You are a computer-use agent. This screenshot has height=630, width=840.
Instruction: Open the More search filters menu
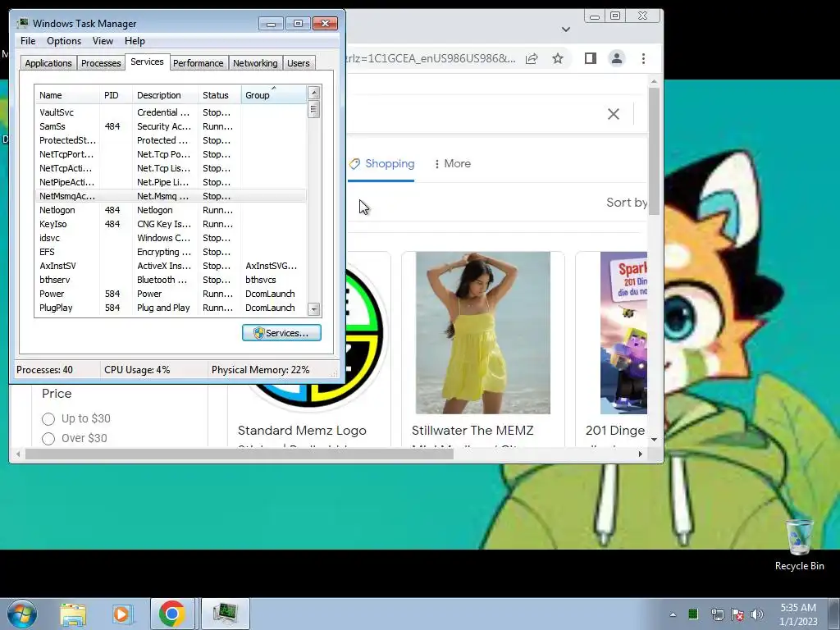(453, 163)
